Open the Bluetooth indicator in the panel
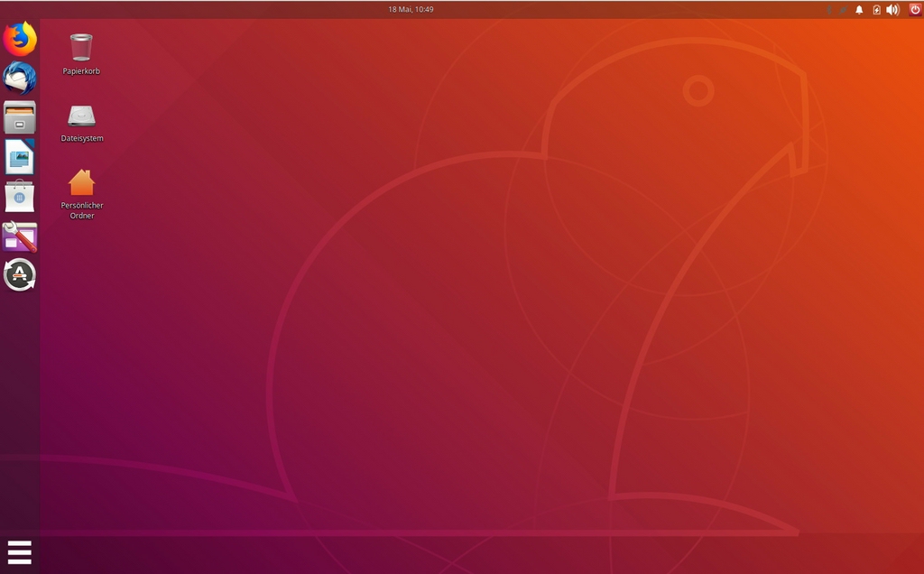Screen dimensions: 924x574 click(828, 9)
